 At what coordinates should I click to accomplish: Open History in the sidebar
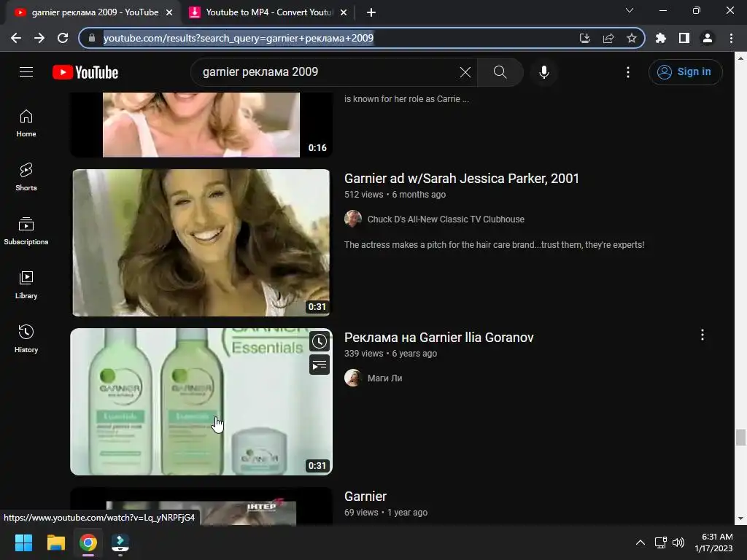26,338
